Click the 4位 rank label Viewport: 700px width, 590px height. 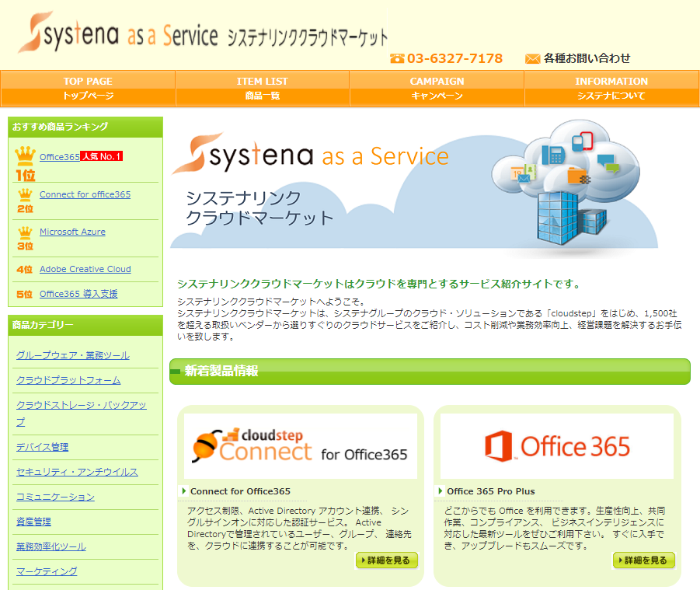(25, 269)
